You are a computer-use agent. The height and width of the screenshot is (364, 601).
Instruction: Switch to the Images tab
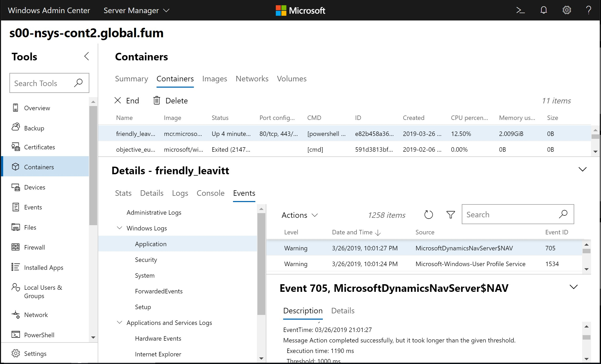coord(215,79)
